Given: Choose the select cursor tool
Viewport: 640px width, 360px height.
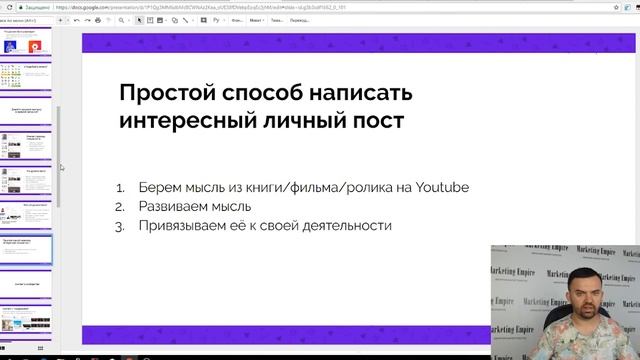Looking at the screenshot, I should click(140, 20).
